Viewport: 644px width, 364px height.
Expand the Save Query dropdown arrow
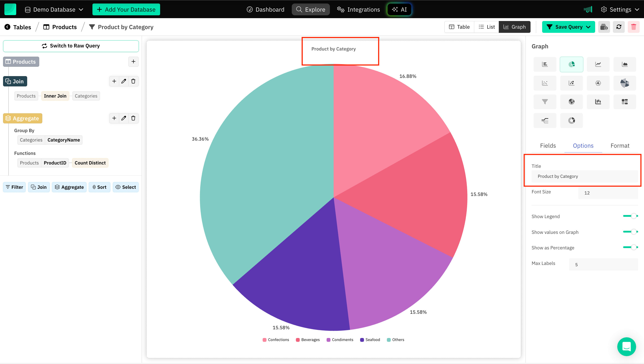589,27
